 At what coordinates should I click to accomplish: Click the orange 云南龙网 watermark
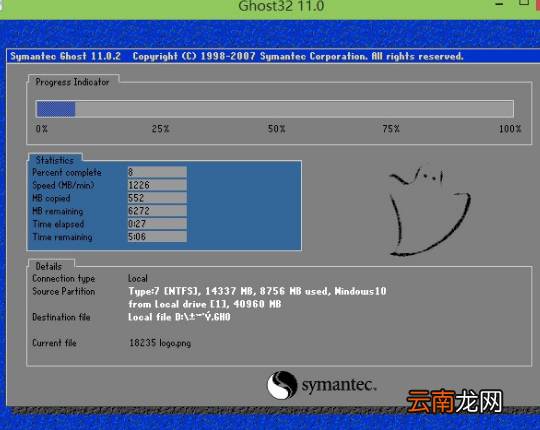pos(454,401)
